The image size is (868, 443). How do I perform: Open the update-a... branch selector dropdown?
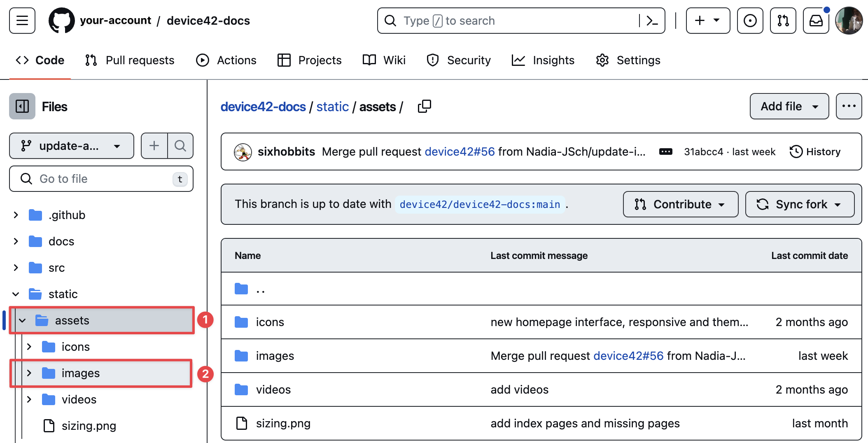tap(71, 146)
